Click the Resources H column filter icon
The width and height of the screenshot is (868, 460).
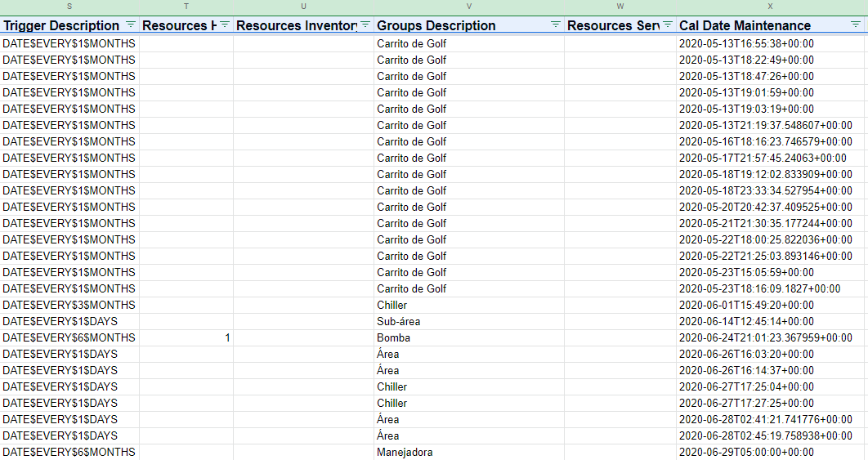[225, 25]
